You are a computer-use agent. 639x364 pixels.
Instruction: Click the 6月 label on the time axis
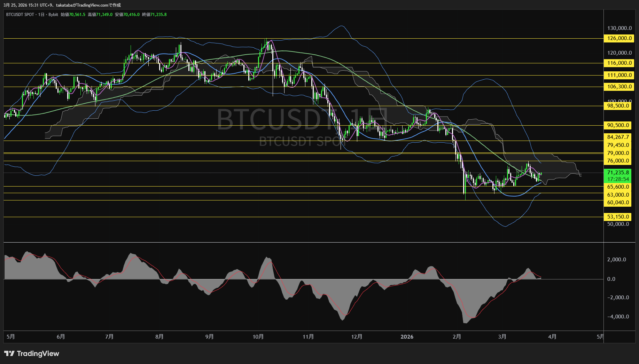pos(61,337)
